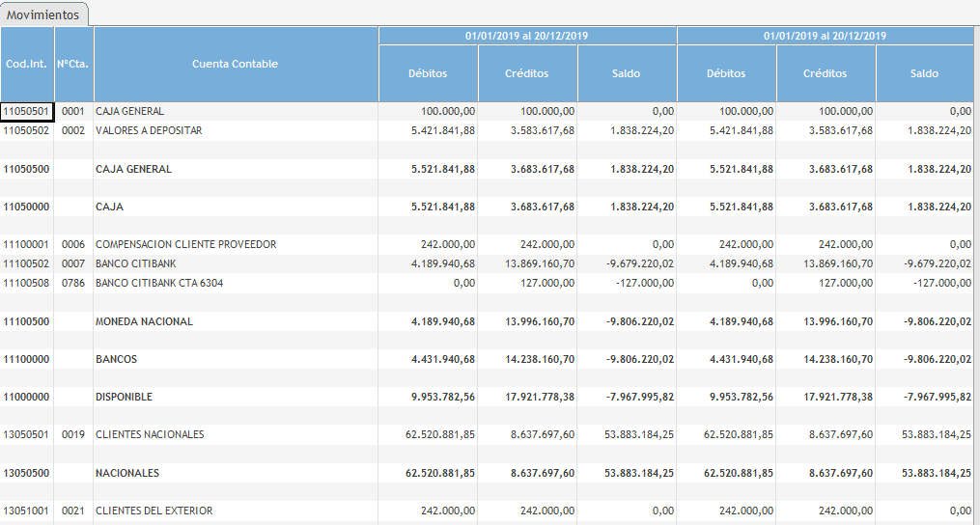980x525 pixels.
Task: Click the leftmost Créditos column header
Action: (x=527, y=73)
